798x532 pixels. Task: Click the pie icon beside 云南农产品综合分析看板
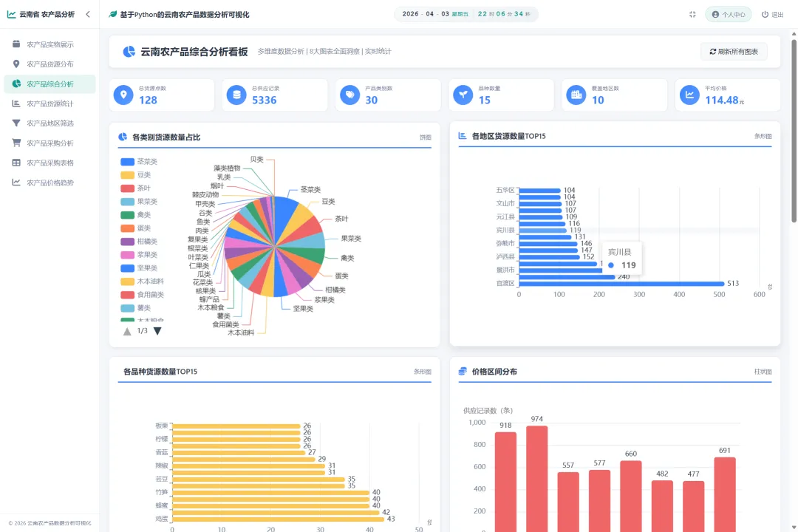coord(129,52)
